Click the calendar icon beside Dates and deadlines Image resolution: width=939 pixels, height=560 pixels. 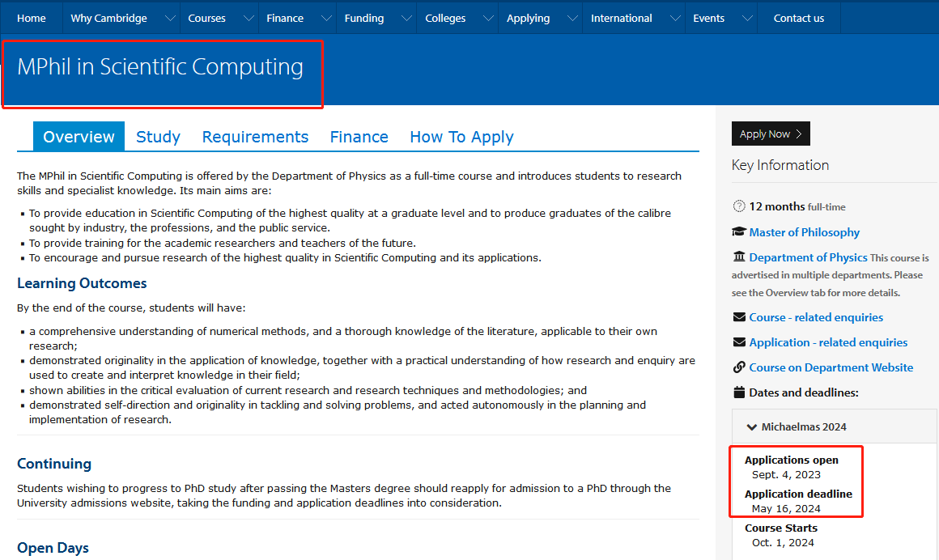click(738, 392)
